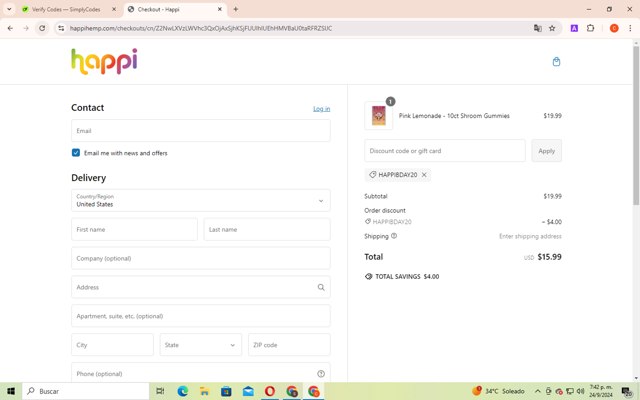Click the First name field
Image resolution: width=640 pixels, height=400 pixels.
click(x=134, y=229)
